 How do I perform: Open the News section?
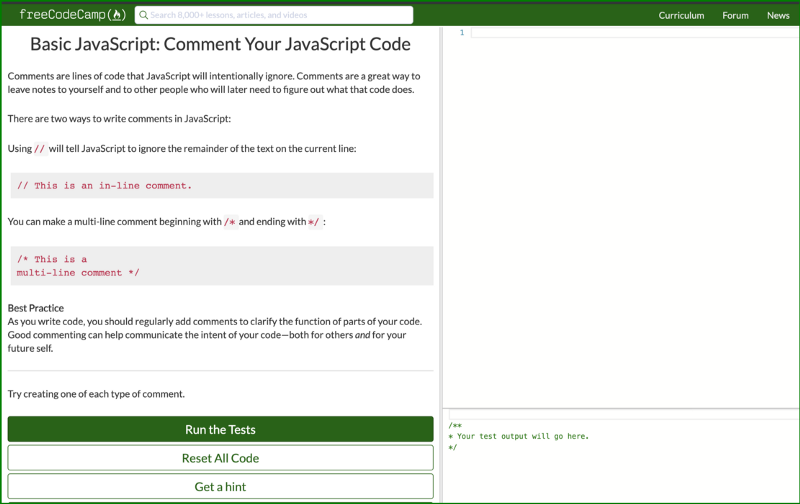778,15
